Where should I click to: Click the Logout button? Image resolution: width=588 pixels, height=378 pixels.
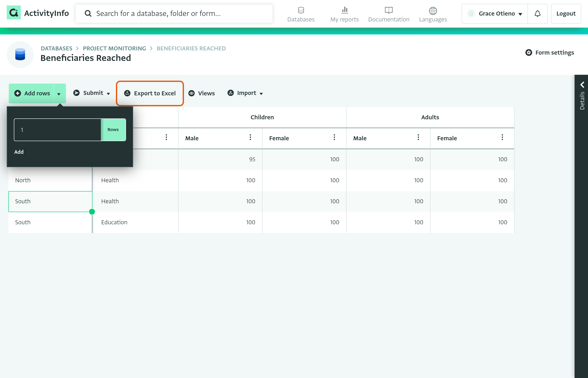(x=566, y=13)
